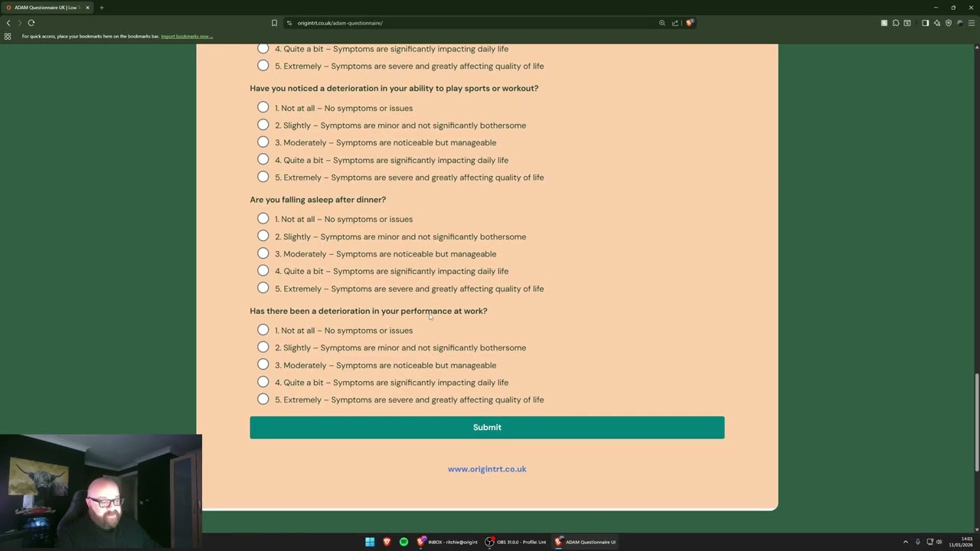The width and height of the screenshot is (980, 551).
Task: Open the Spotify icon in the taskbar
Action: click(403, 542)
